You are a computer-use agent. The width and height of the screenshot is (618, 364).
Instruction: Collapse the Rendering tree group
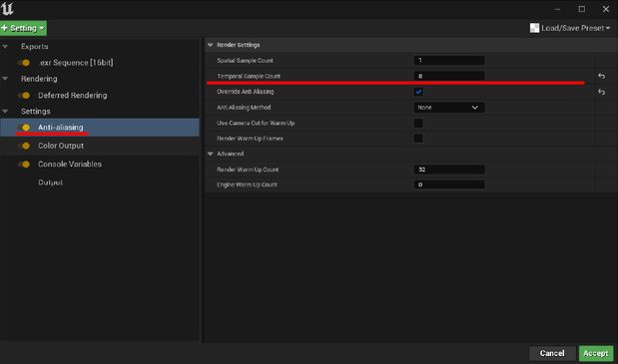(5, 79)
